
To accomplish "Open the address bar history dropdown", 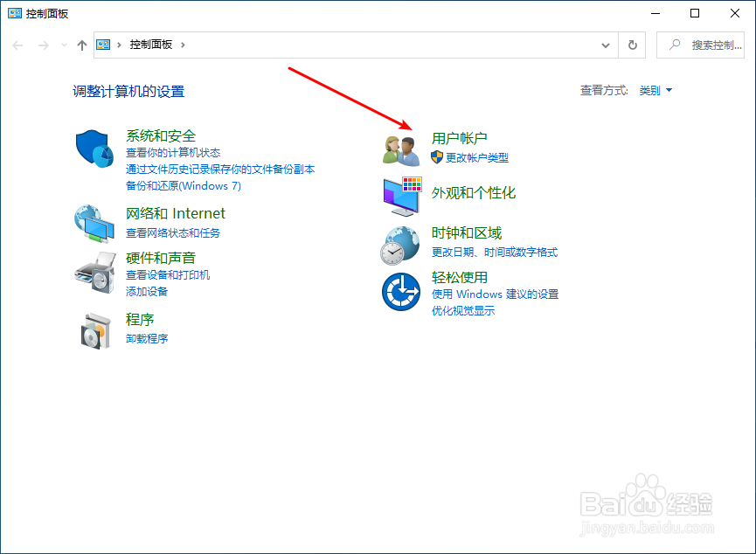I will pos(605,45).
